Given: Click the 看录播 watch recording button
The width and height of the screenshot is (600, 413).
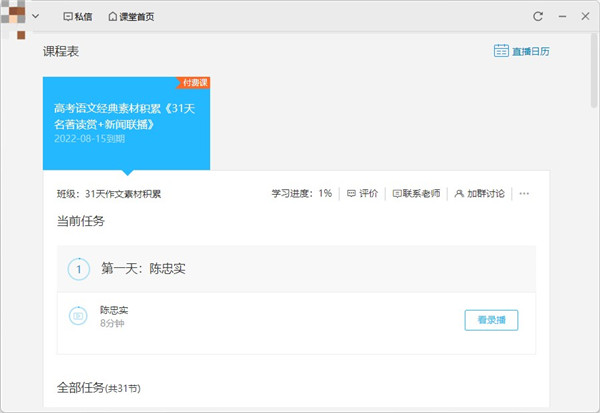Looking at the screenshot, I should click(x=491, y=320).
